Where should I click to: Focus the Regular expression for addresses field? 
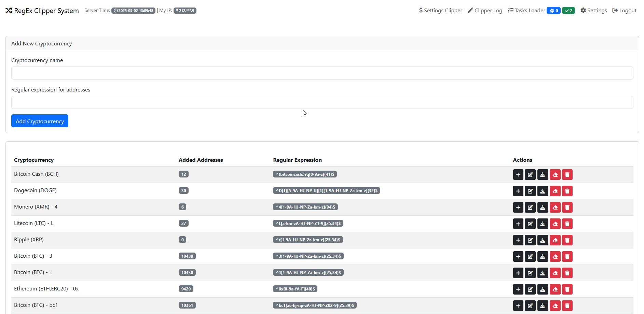(322, 102)
